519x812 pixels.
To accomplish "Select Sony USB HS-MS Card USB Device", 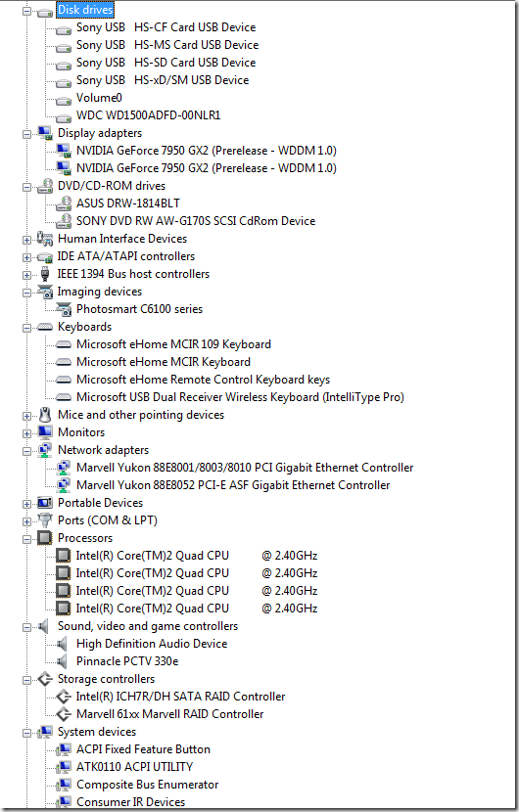I will click(x=167, y=45).
